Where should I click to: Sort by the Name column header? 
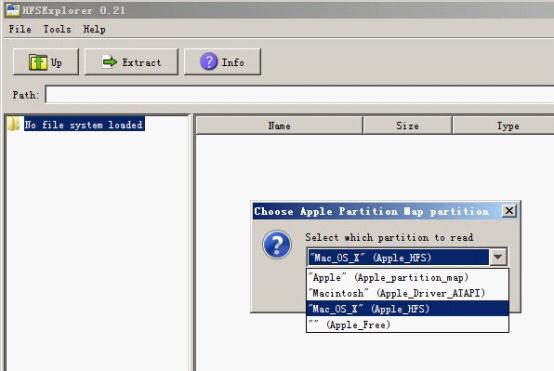(279, 125)
